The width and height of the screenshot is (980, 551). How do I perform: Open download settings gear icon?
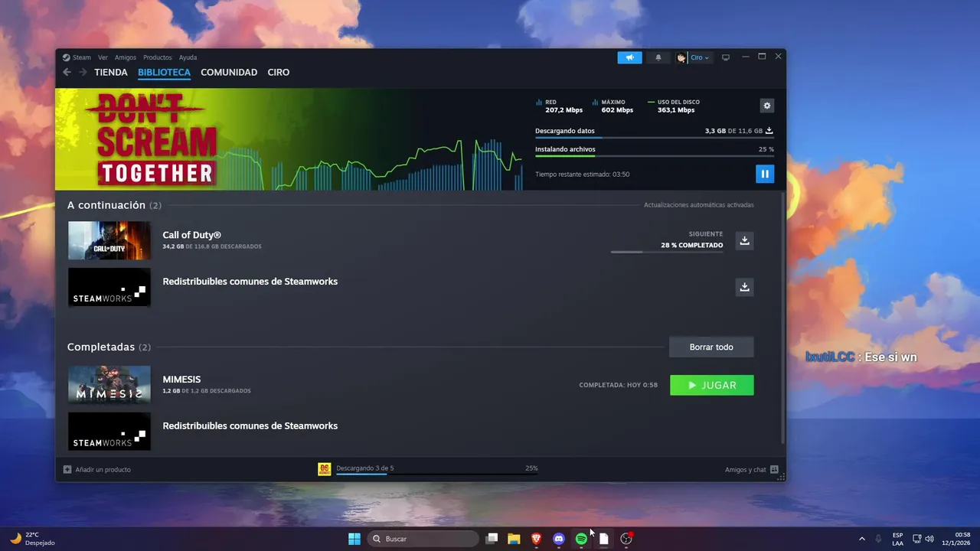766,106
